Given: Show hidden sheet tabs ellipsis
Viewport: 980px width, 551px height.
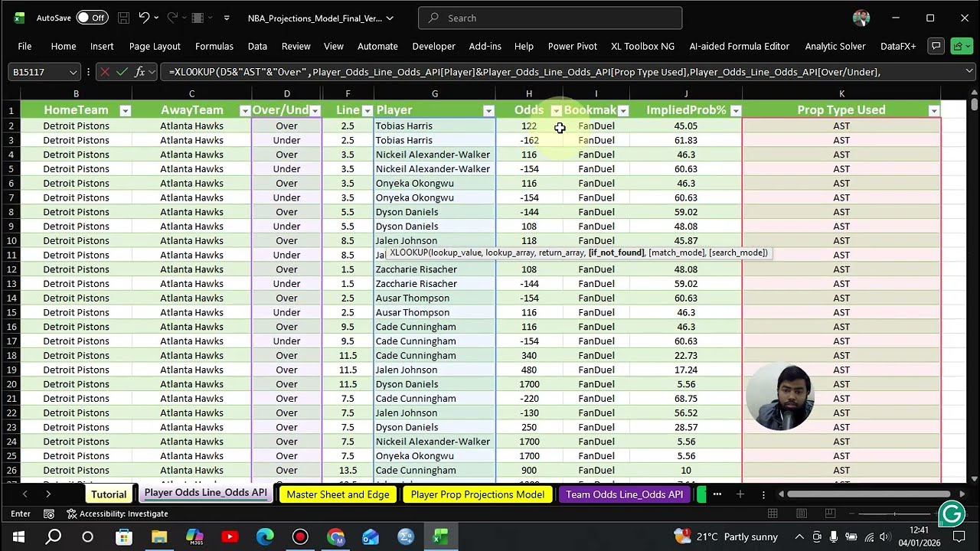Looking at the screenshot, I should [717, 494].
